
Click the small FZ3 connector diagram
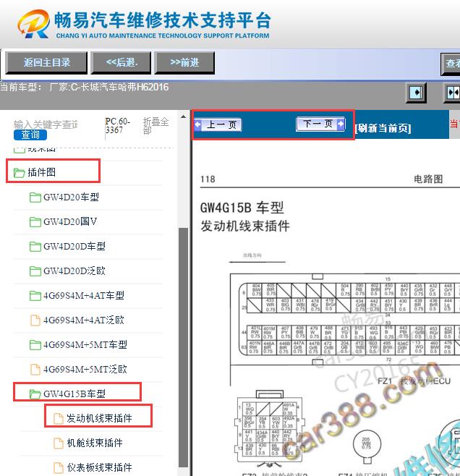[268, 429]
